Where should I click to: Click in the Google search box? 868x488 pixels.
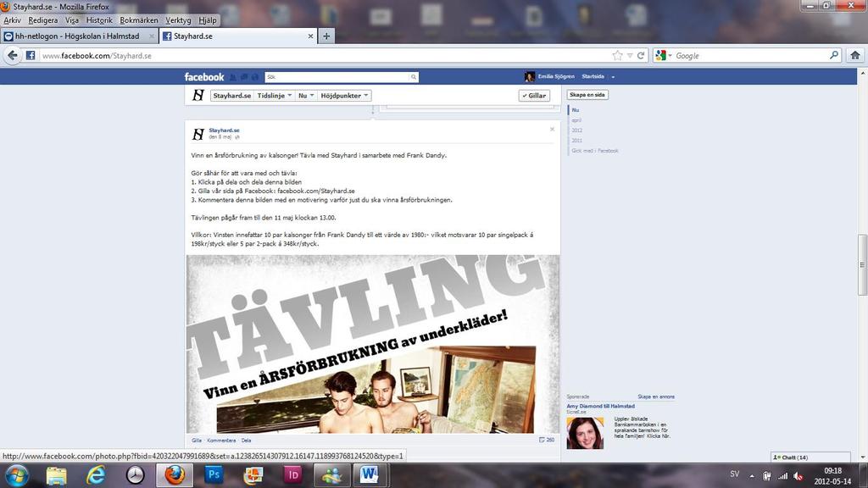tap(751, 55)
